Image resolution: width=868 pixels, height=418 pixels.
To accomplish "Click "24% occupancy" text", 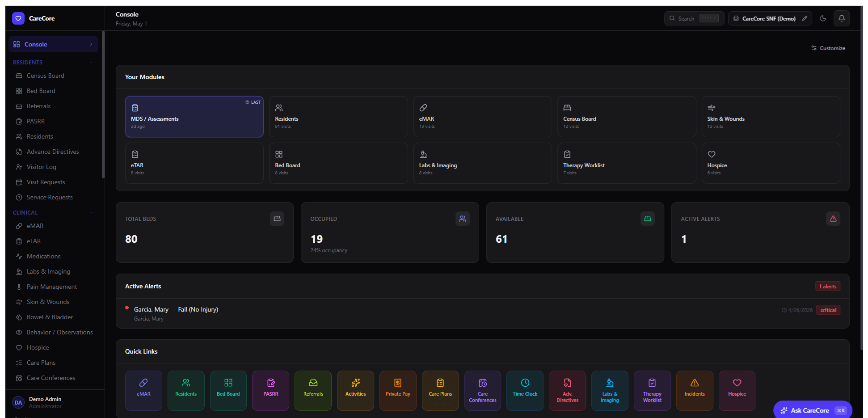I will pos(329,250).
